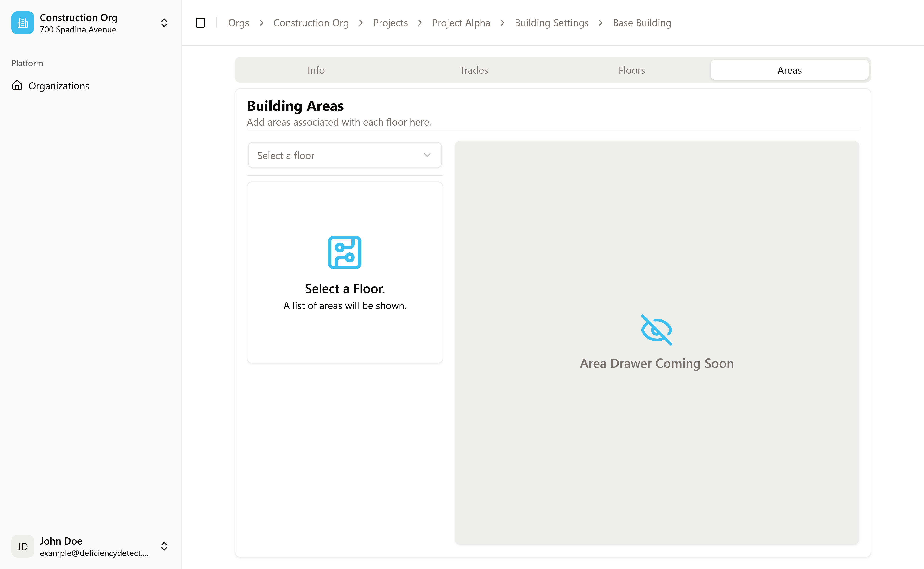Click '700 Spadina Avenue' address text
This screenshot has height=569, width=924.
coord(78,30)
